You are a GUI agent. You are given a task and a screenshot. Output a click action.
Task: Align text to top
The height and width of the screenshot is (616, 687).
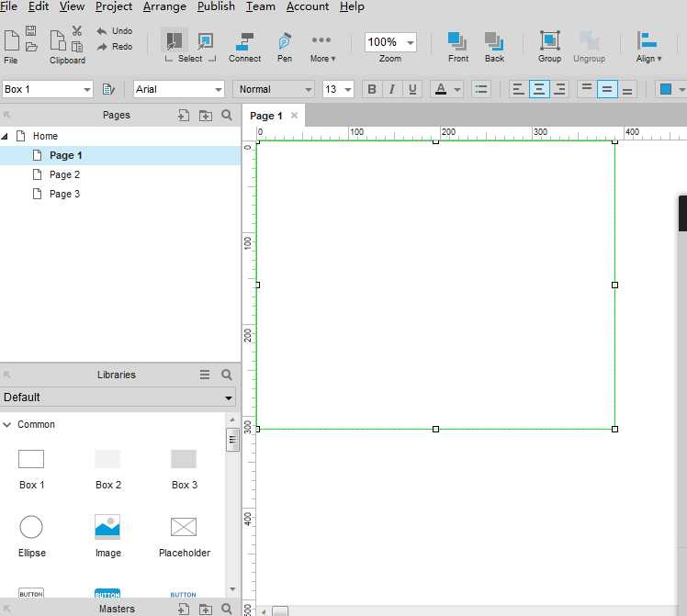click(586, 89)
